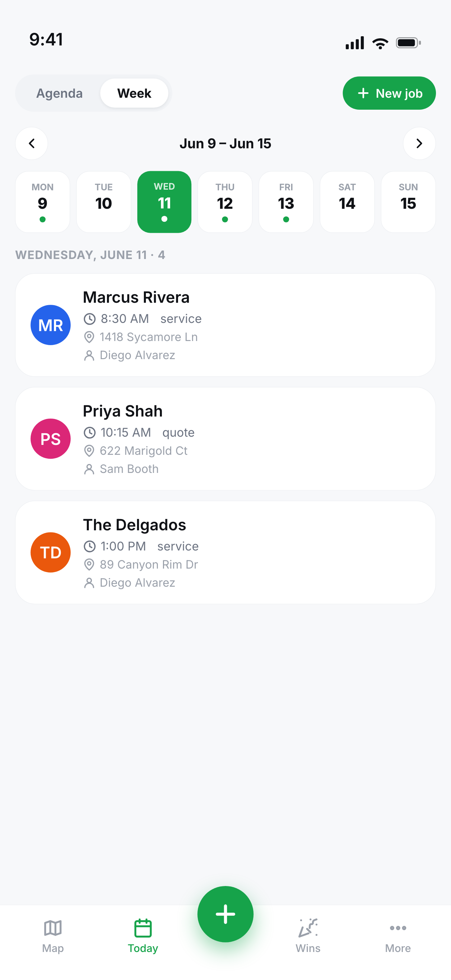This screenshot has height=980, width=451.
Task: Open The Delgados service job
Action: [x=225, y=553]
